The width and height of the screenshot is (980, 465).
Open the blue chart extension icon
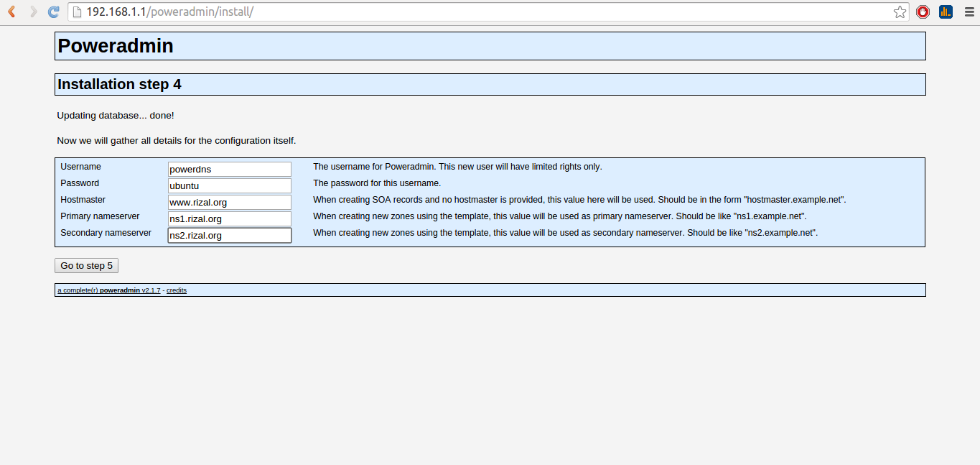(946, 11)
